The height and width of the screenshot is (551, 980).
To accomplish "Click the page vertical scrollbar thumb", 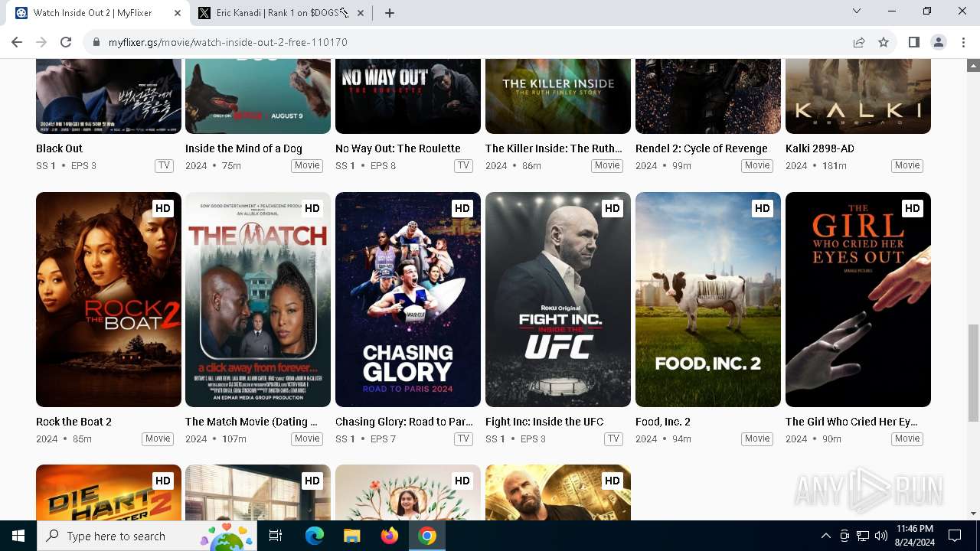I will click(x=973, y=373).
